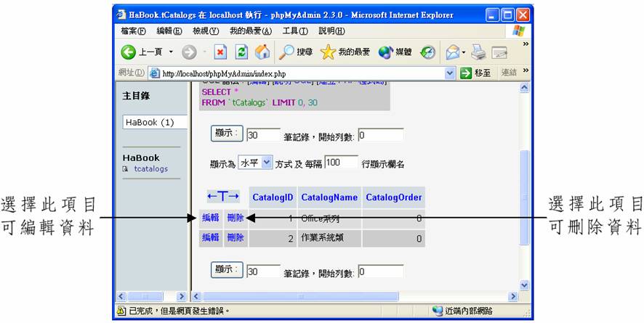Click the main frame vertical scrollbar thumb

point(525,198)
